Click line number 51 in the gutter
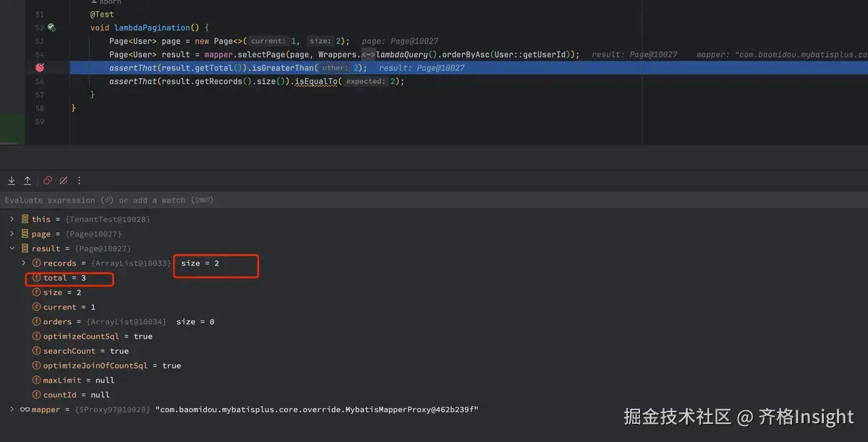Image resolution: width=868 pixels, height=442 pixels. (x=39, y=14)
